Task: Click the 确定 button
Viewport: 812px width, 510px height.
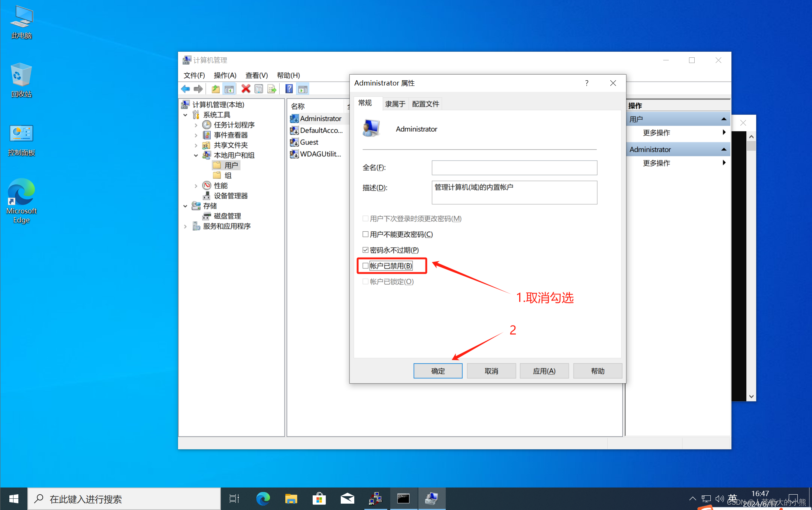Action: (438, 371)
